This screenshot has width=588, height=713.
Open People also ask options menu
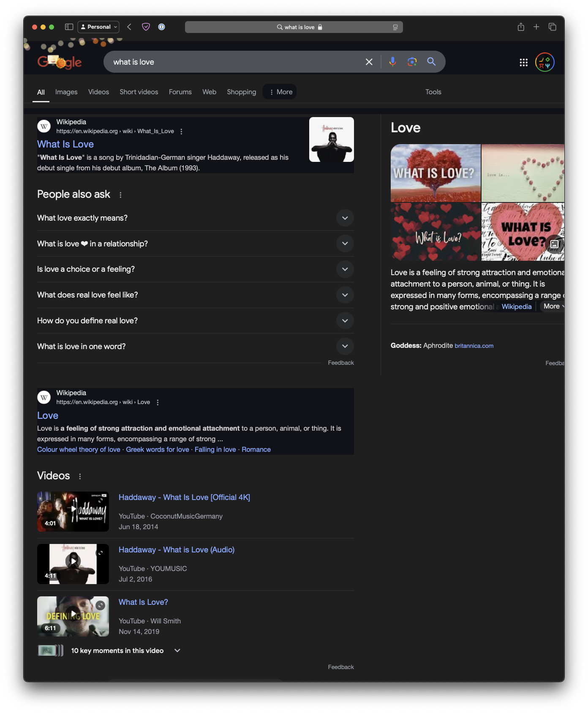120,195
